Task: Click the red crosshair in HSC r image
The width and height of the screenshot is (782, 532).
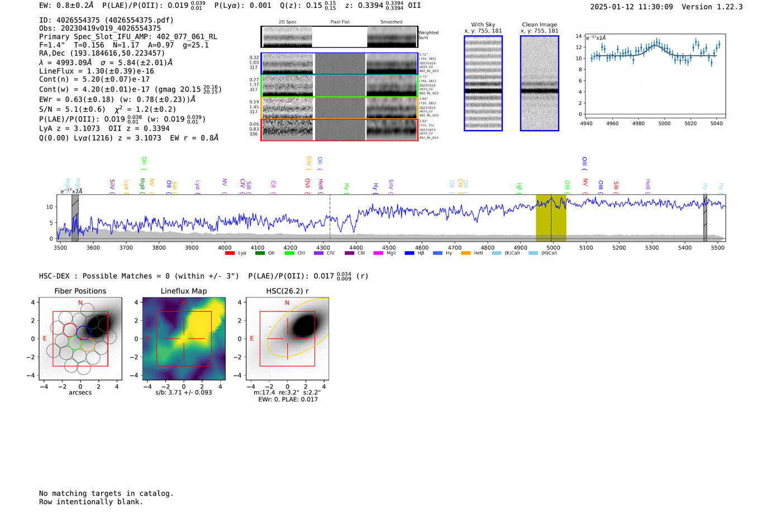Action: (287, 339)
